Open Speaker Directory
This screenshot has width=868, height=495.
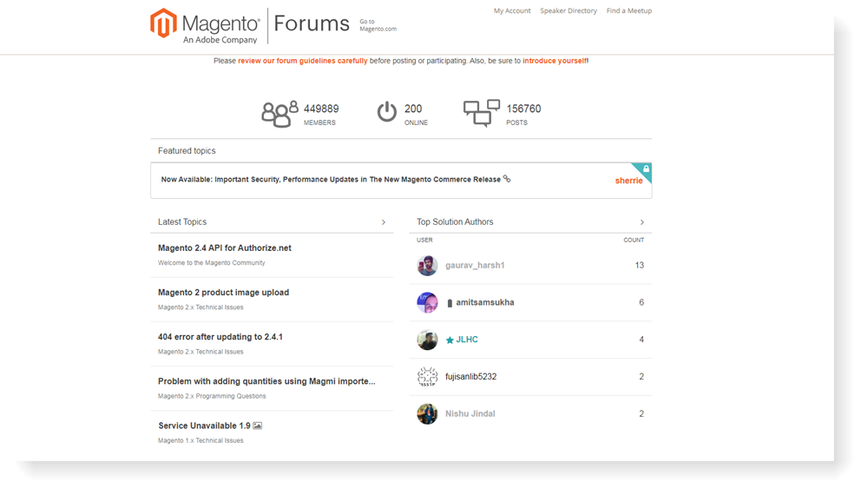point(569,10)
